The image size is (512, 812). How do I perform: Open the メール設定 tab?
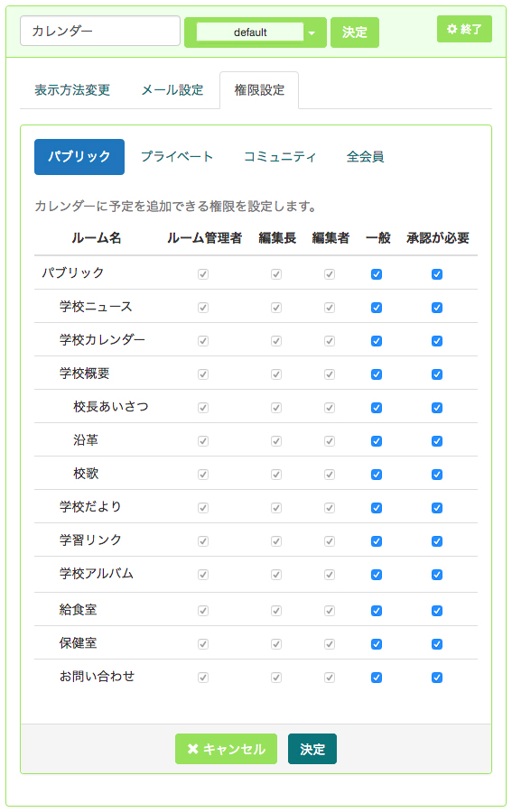pos(172,90)
